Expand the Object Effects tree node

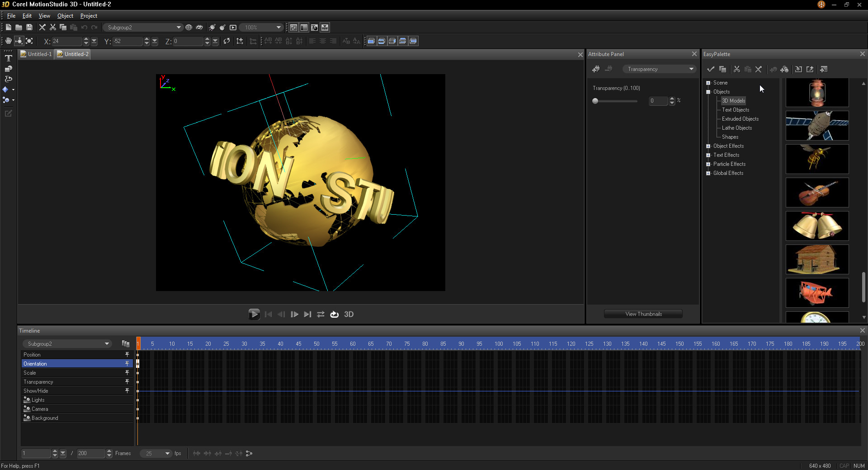[708, 146]
